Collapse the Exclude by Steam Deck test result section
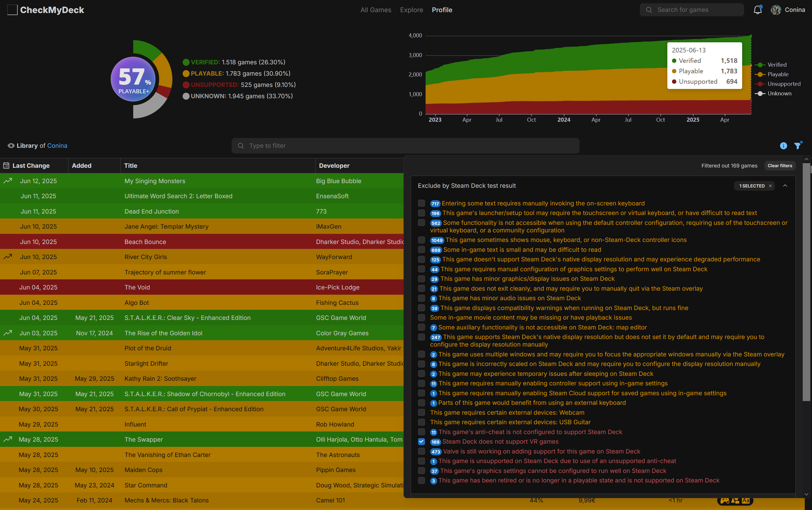 click(785, 186)
